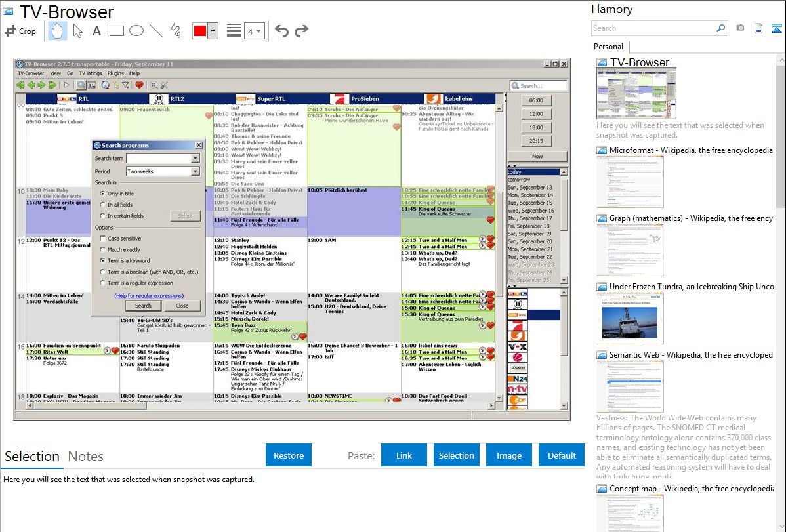Click the globe update icon in TV-Browser toolbar
Screen dimensions: 786x532
[x=105, y=85]
